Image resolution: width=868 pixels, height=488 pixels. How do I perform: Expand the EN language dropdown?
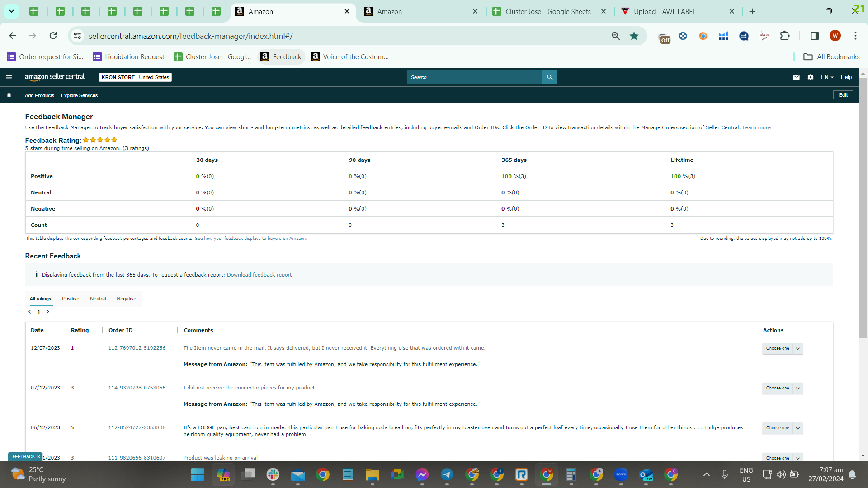[827, 77]
